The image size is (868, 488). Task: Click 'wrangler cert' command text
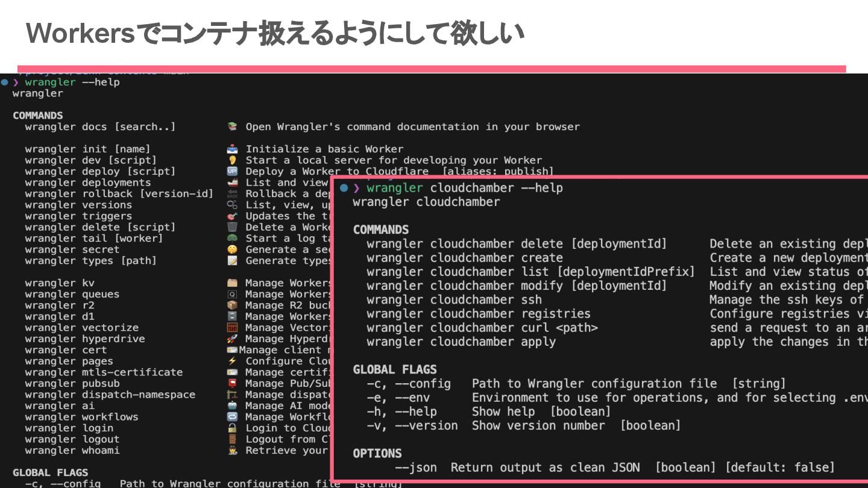pos(66,350)
